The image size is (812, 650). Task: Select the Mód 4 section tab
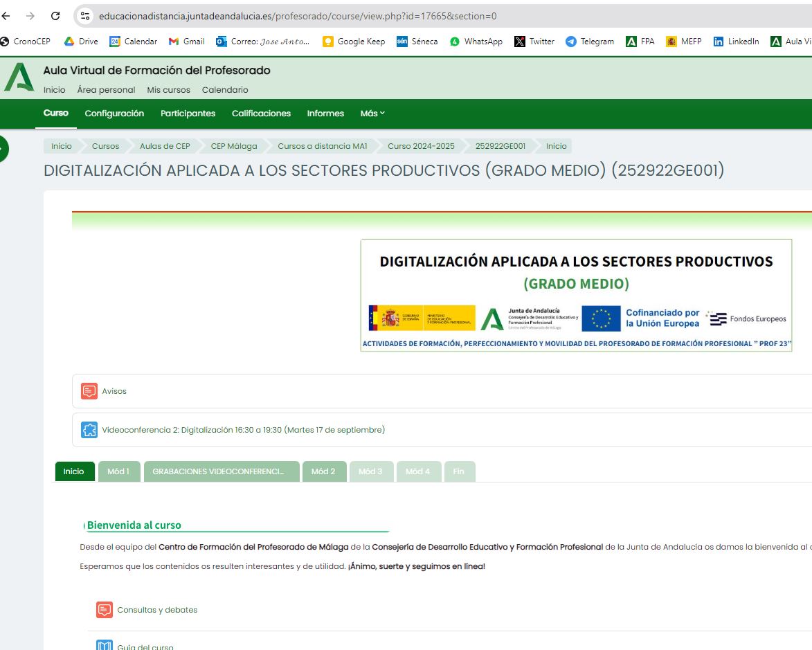(x=418, y=471)
